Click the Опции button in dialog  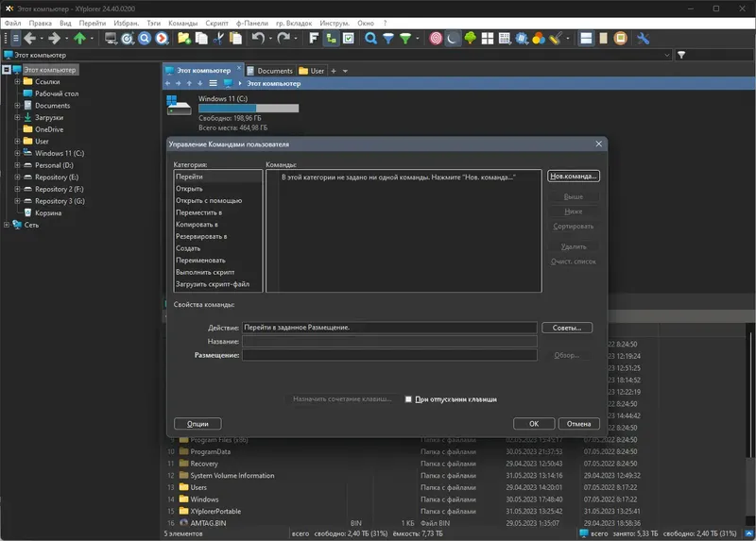coord(198,424)
